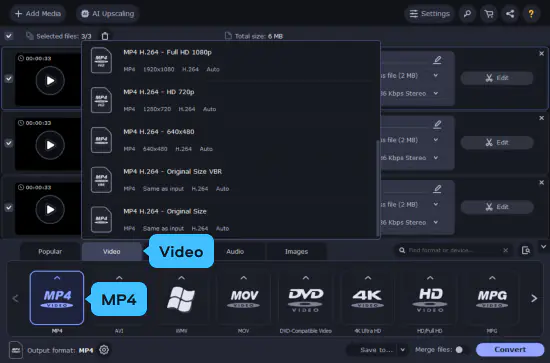The height and width of the screenshot is (363, 550).
Task: Click the share icon in top bar
Action: 510,14
